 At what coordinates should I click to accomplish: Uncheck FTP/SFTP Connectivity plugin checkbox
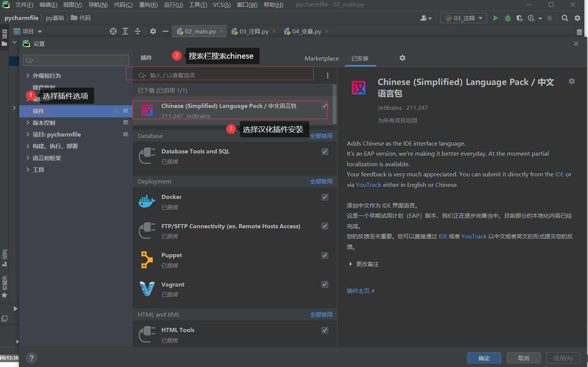click(325, 226)
